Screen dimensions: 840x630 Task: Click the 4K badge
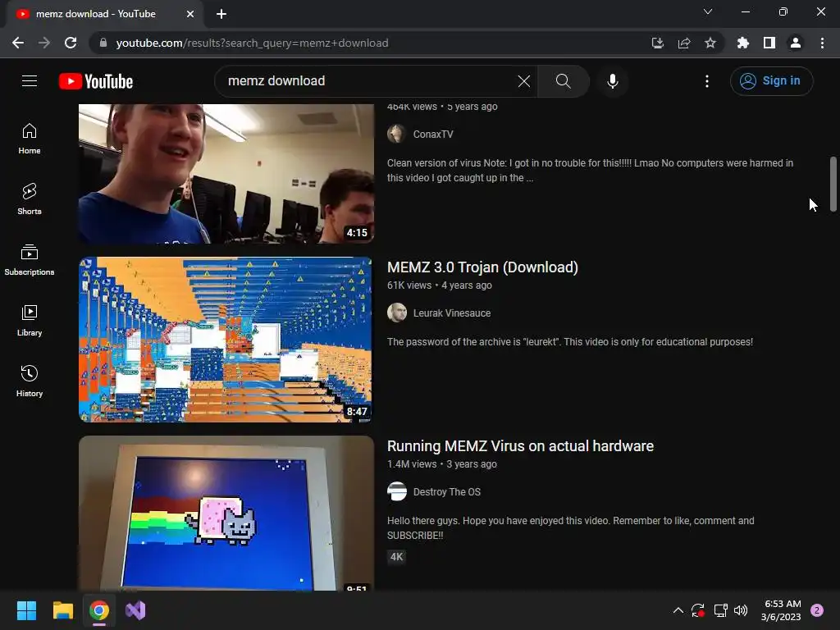396,557
